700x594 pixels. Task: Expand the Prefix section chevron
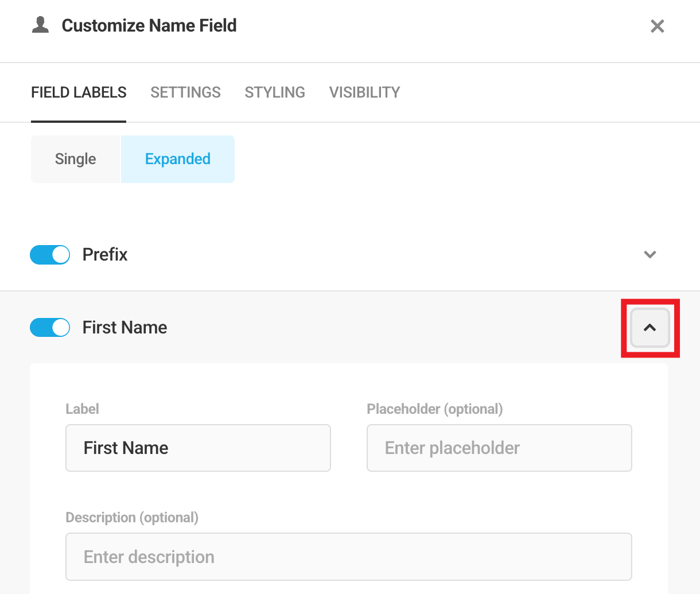[x=650, y=254]
